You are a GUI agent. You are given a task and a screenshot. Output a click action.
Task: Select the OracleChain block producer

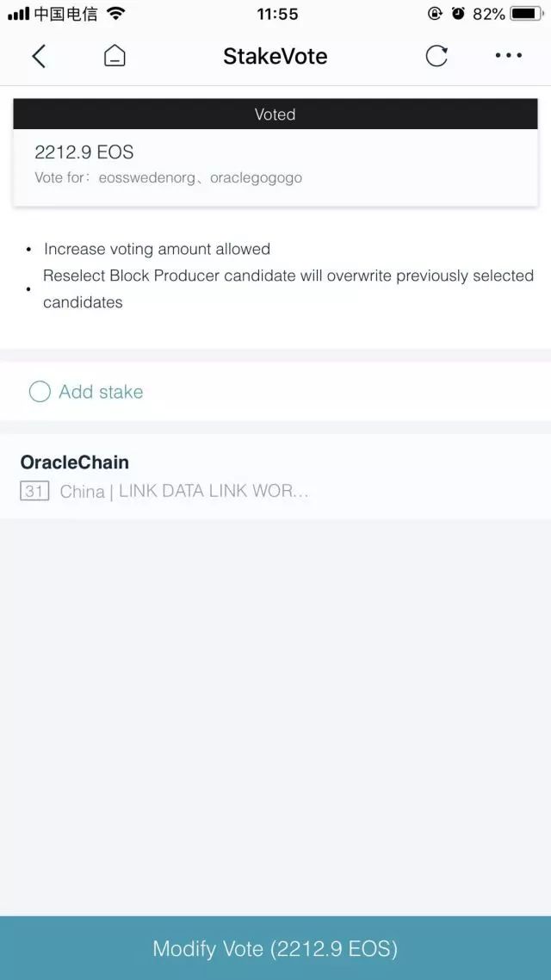(75, 462)
